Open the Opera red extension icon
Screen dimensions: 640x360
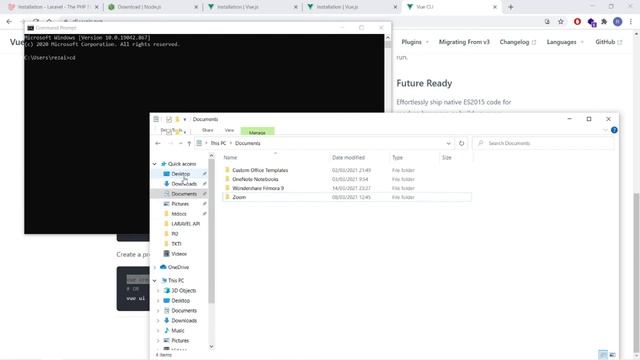pos(577,22)
